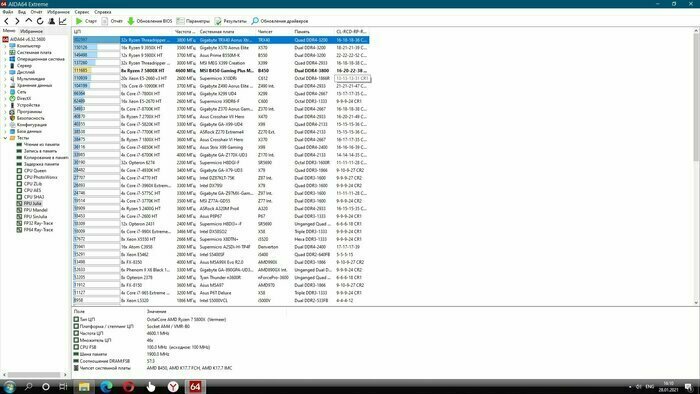700x394 pixels.
Task: Click the graph chart toolbar icon
Action: (x=62, y=21)
